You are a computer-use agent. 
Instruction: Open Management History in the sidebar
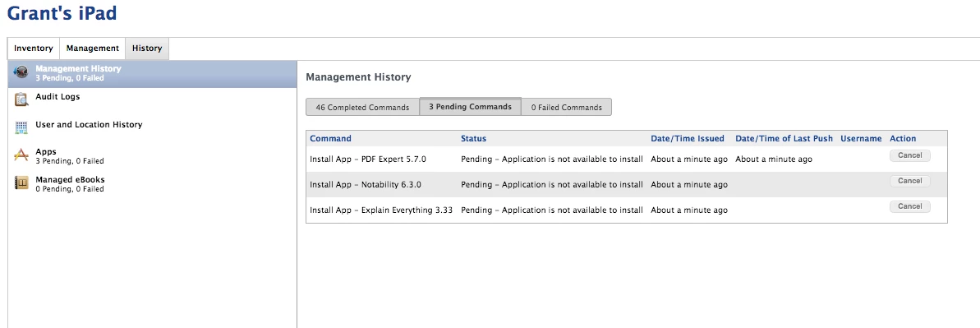tap(152, 74)
